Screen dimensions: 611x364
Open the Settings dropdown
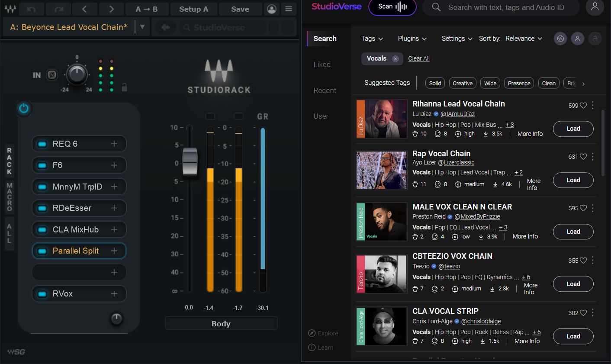pos(457,39)
